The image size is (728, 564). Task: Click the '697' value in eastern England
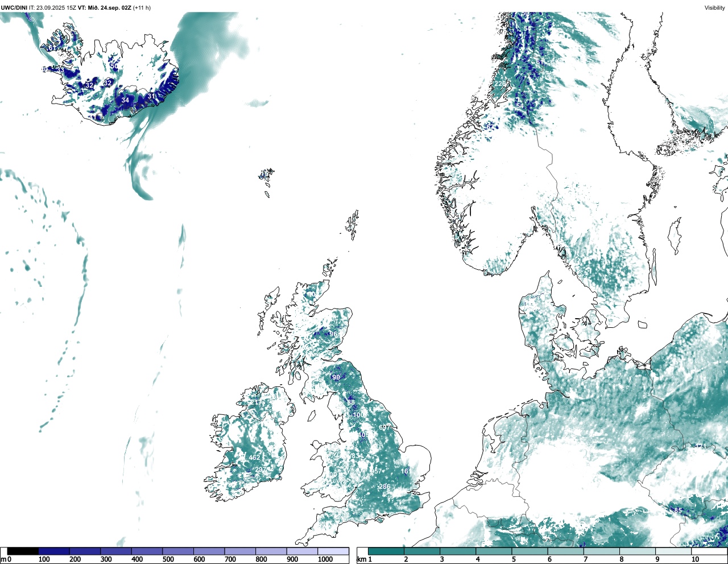(x=384, y=427)
